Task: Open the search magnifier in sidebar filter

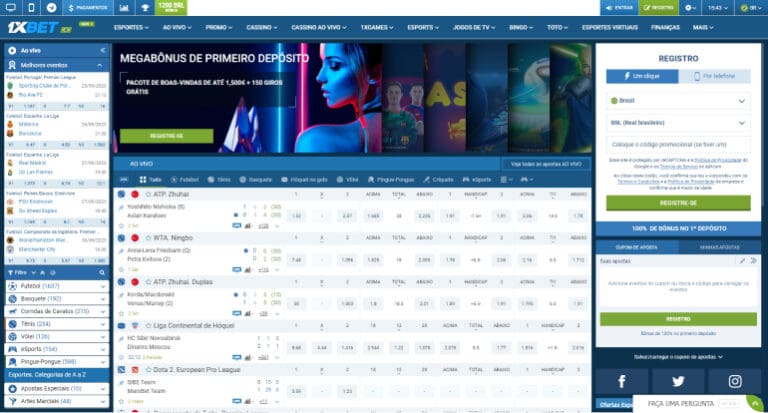Action: tap(102, 272)
